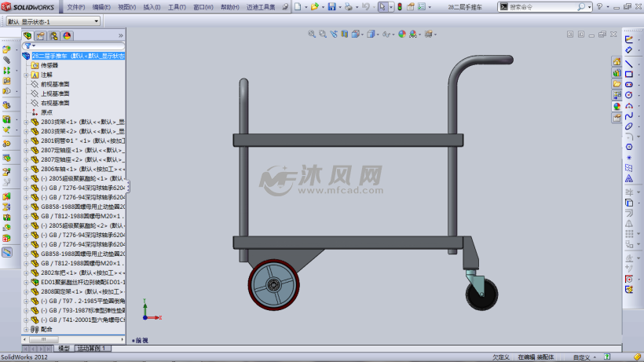This screenshot has height=362, width=644.
Task: Expand the panel with double chevron
Action: coord(120,35)
